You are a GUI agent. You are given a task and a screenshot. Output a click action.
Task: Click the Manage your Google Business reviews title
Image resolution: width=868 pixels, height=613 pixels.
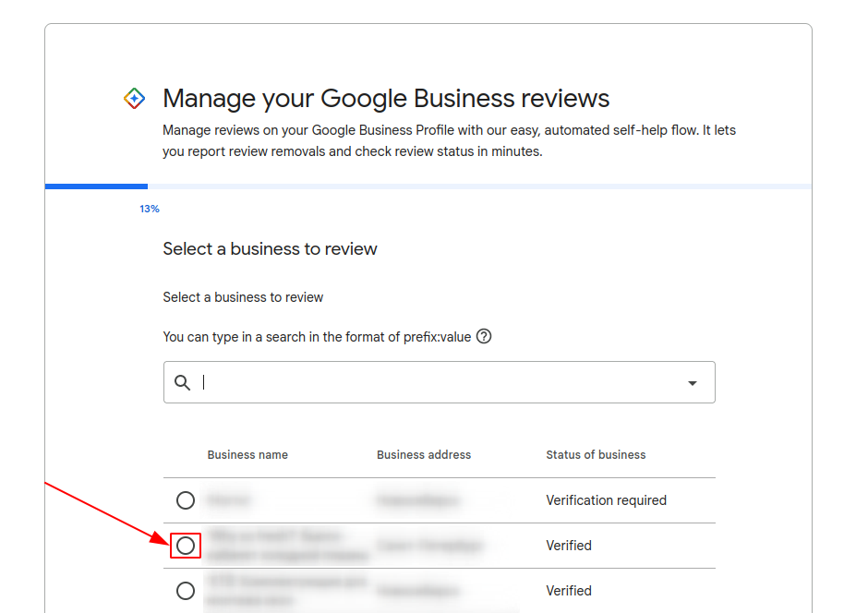(386, 99)
